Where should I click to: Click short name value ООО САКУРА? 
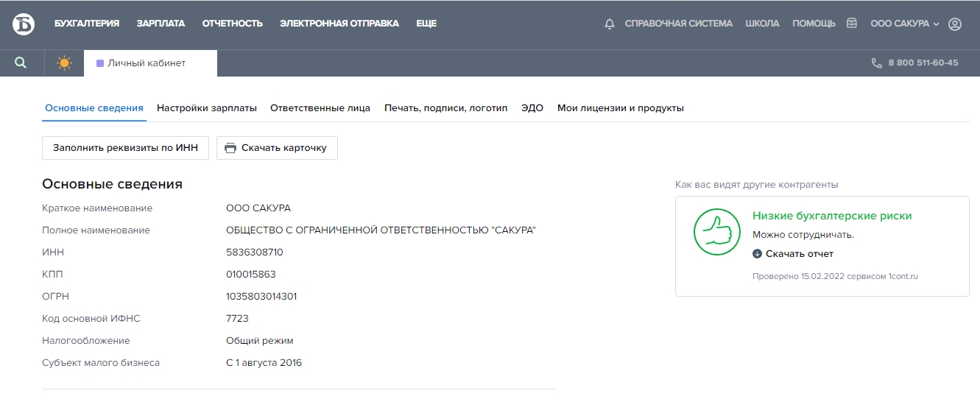pos(258,208)
